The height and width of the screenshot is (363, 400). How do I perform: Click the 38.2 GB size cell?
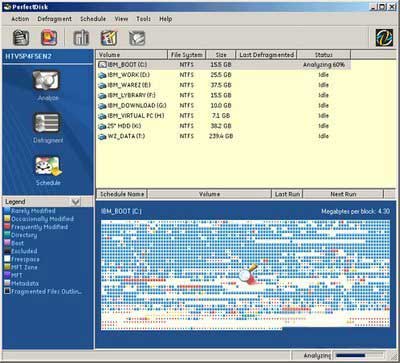click(x=221, y=126)
